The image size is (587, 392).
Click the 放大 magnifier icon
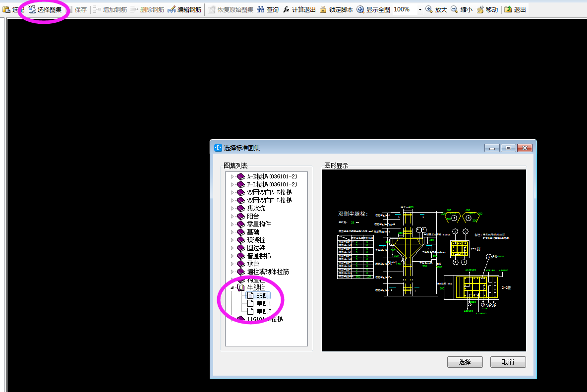pos(429,9)
